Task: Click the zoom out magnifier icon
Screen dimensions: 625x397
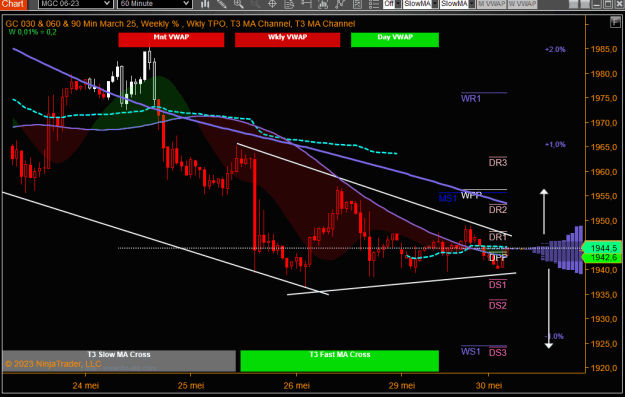Action: pyautogui.click(x=256, y=4)
